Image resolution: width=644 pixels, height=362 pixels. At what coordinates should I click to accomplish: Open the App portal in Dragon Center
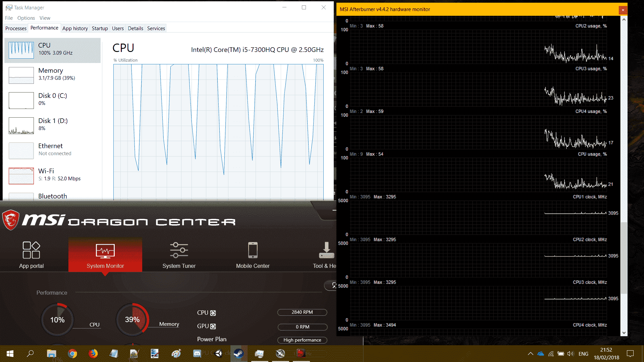coord(31,255)
